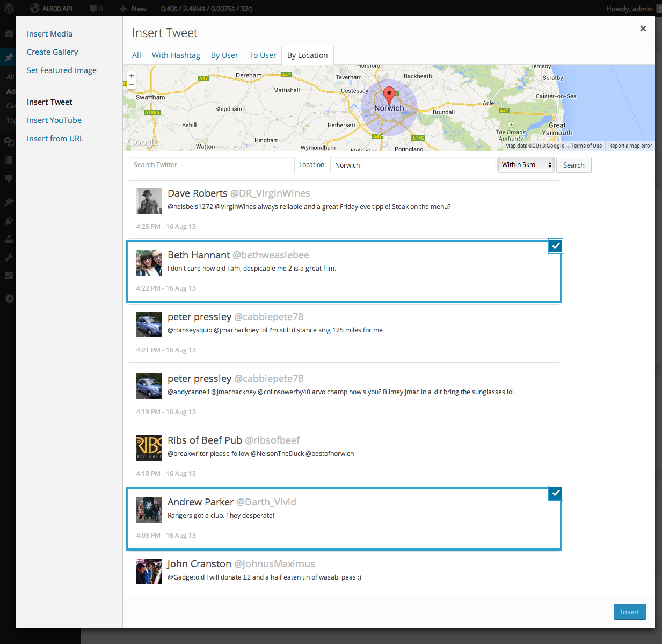Select the Posts pushpin icon in sidebar
The width and height of the screenshot is (662, 644).
(9, 57)
